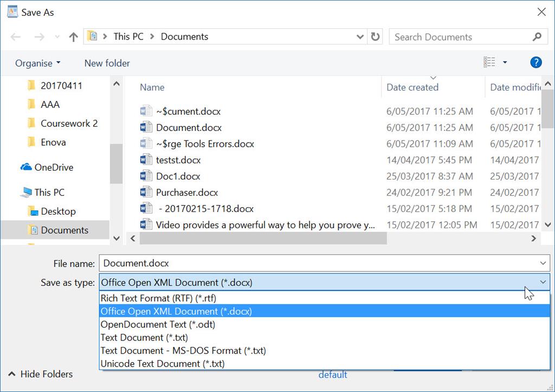Image resolution: width=555 pixels, height=392 pixels.
Task: Open the view options dropdown arrow
Action: coord(505,63)
